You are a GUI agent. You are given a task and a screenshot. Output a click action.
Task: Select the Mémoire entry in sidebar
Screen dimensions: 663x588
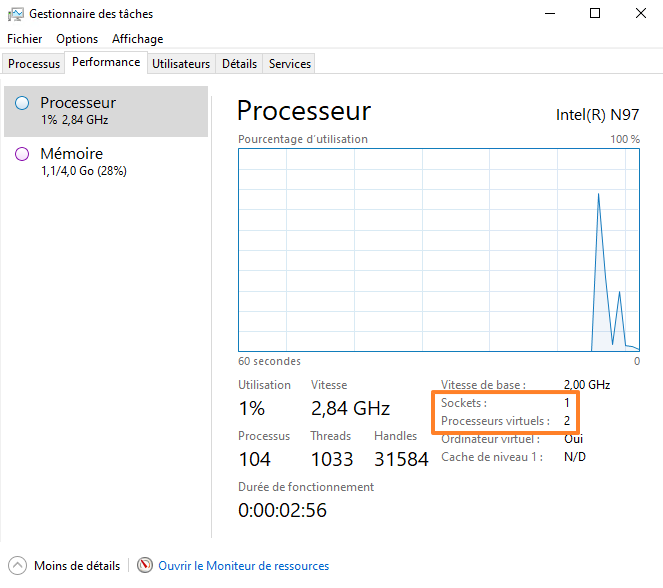coord(106,162)
